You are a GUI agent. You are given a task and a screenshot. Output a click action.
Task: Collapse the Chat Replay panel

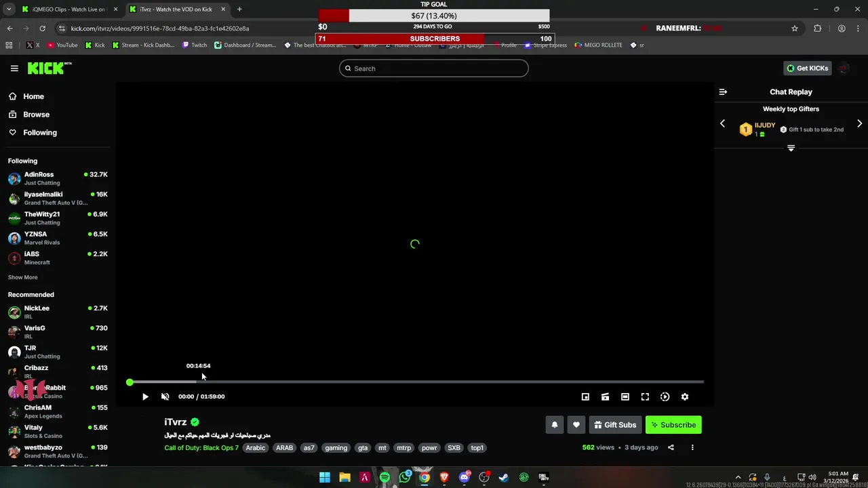point(723,91)
